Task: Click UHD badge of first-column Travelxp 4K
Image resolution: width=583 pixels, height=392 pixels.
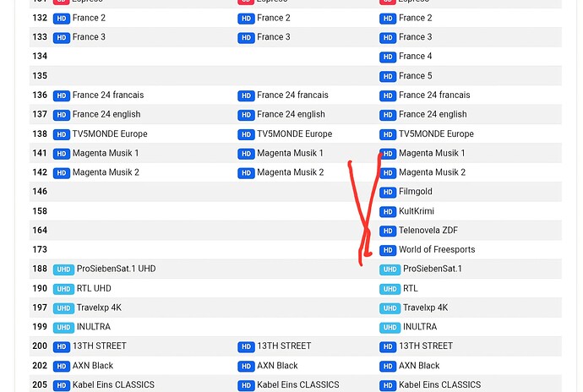Action: [63, 308]
